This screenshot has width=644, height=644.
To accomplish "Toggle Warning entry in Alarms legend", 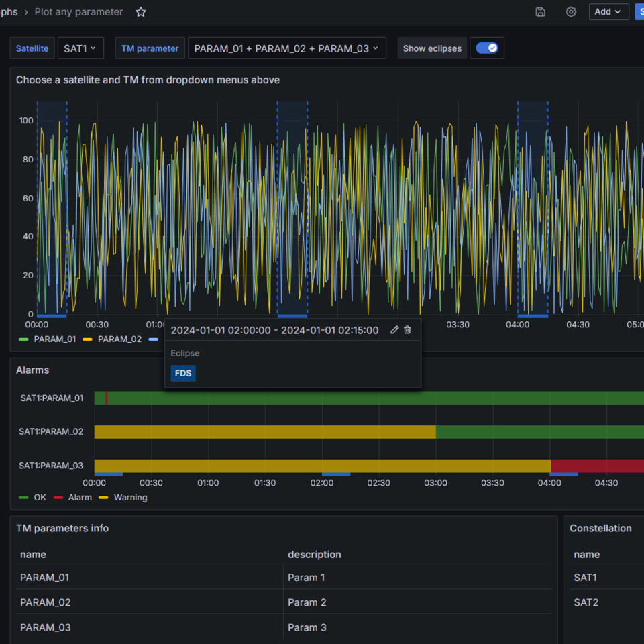I will tap(123, 497).
